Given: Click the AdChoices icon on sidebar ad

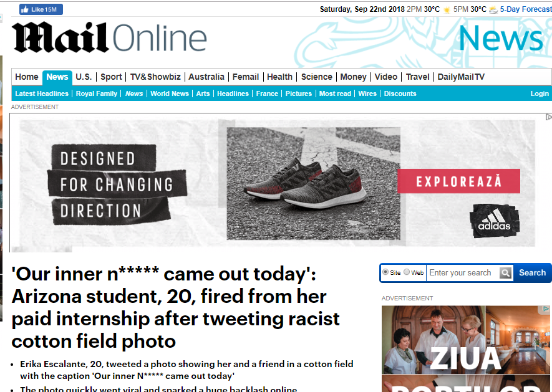Looking at the screenshot, I should coord(546,309).
